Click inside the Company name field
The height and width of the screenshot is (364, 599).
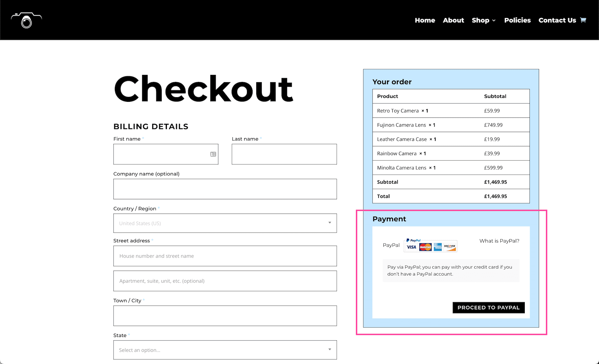click(225, 189)
